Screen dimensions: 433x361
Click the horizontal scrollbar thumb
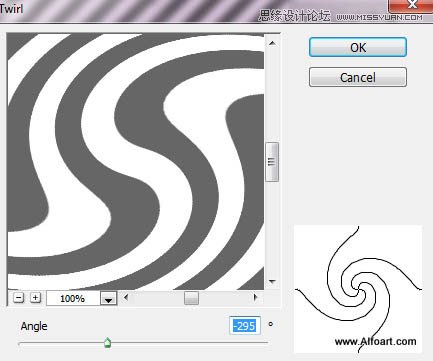(191, 298)
